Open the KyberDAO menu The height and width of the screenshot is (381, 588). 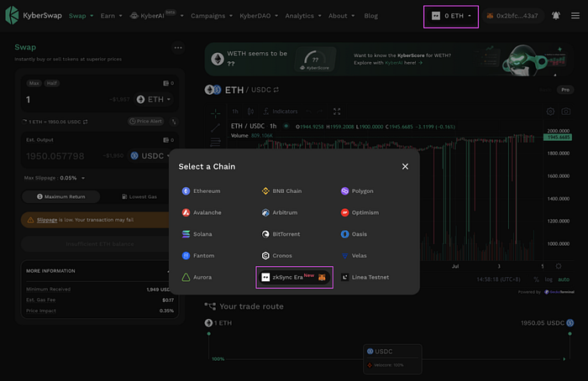(259, 16)
